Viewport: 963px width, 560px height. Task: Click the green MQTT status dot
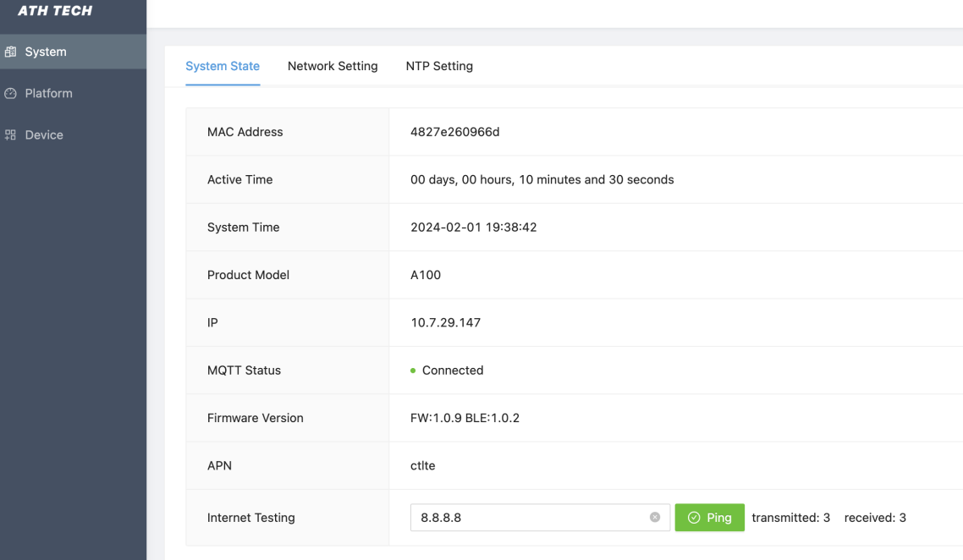pyautogui.click(x=413, y=371)
